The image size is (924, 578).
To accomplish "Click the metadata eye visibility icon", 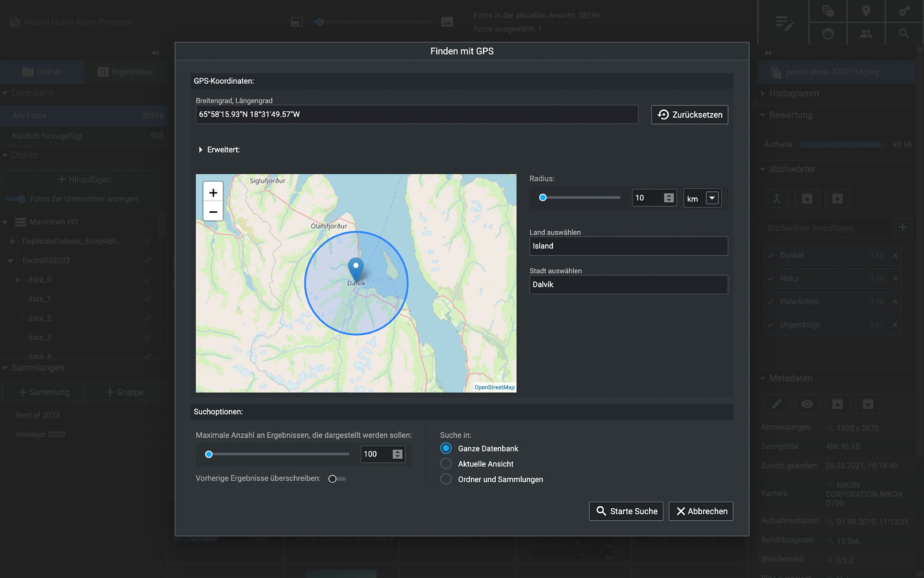I will tap(807, 404).
